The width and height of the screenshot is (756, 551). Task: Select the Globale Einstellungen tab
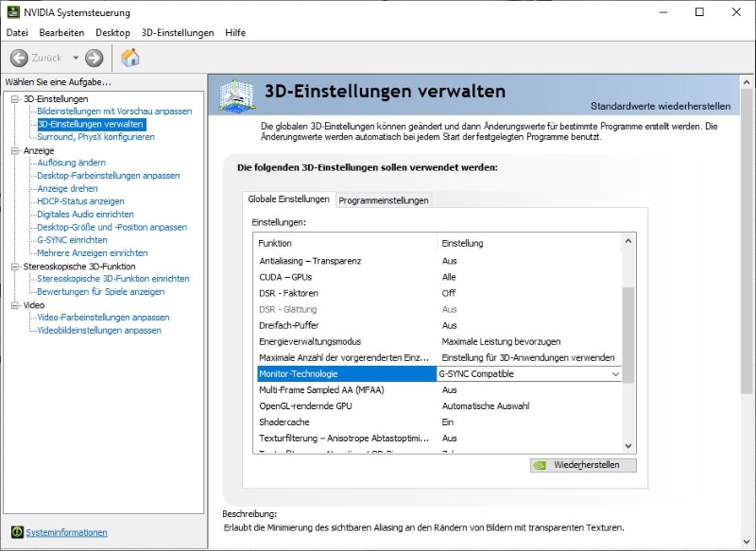(288, 199)
